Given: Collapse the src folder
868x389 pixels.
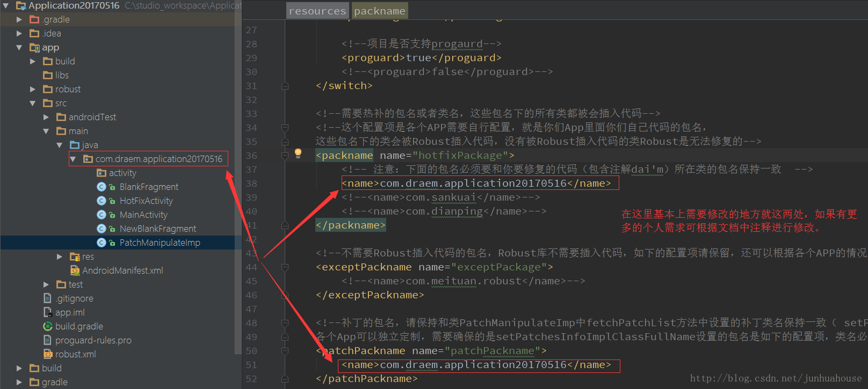Looking at the screenshot, I should [33, 103].
